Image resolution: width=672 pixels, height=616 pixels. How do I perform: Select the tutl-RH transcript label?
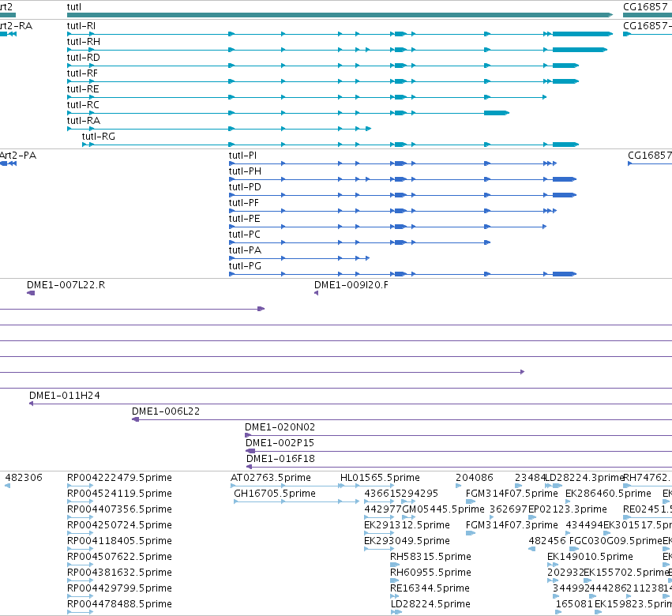click(x=83, y=42)
